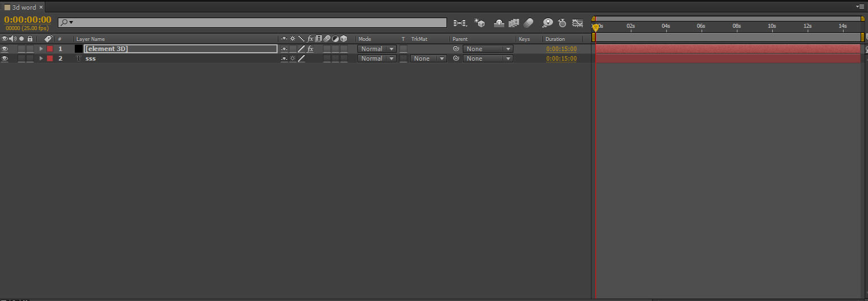
Task: Open blending Mode dropdown for sss layer
Action: pyautogui.click(x=377, y=58)
